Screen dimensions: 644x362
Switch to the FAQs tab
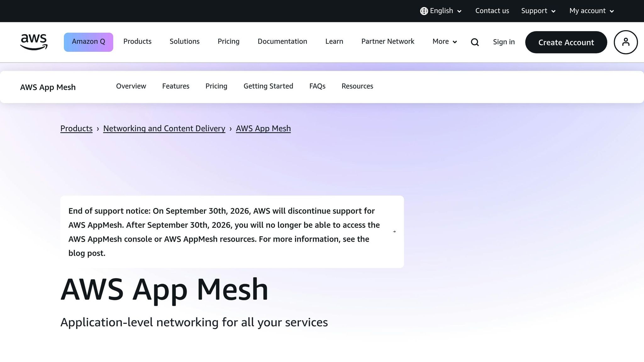[x=317, y=86]
